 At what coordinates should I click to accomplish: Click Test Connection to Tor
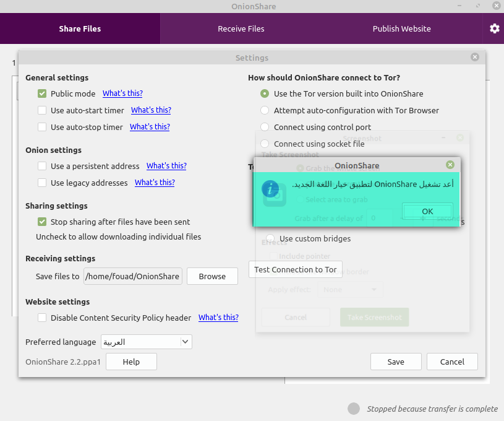tap(296, 269)
